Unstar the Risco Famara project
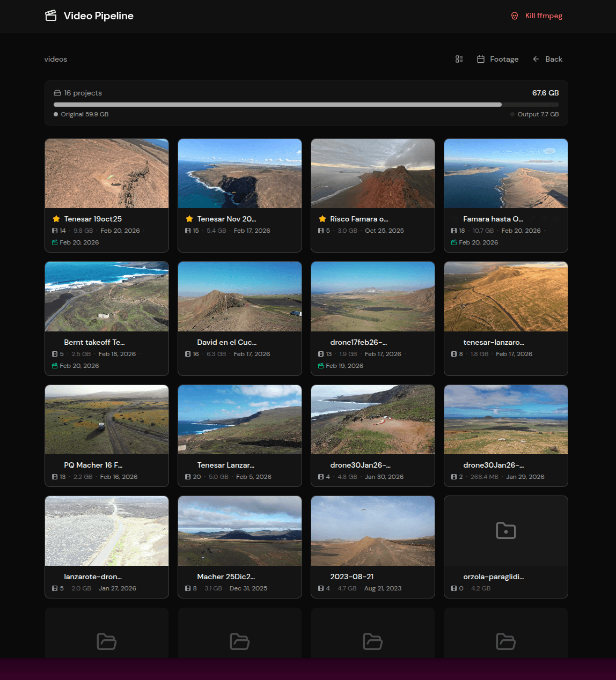 (322, 218)
